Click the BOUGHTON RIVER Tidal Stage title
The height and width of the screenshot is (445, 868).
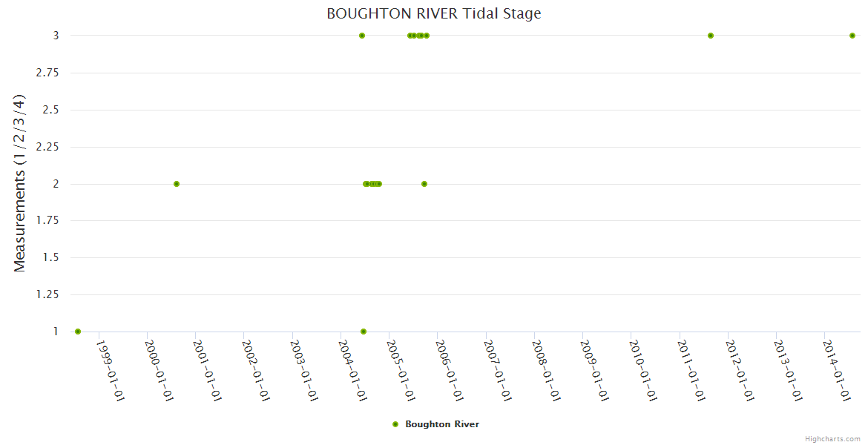(434, 13)
